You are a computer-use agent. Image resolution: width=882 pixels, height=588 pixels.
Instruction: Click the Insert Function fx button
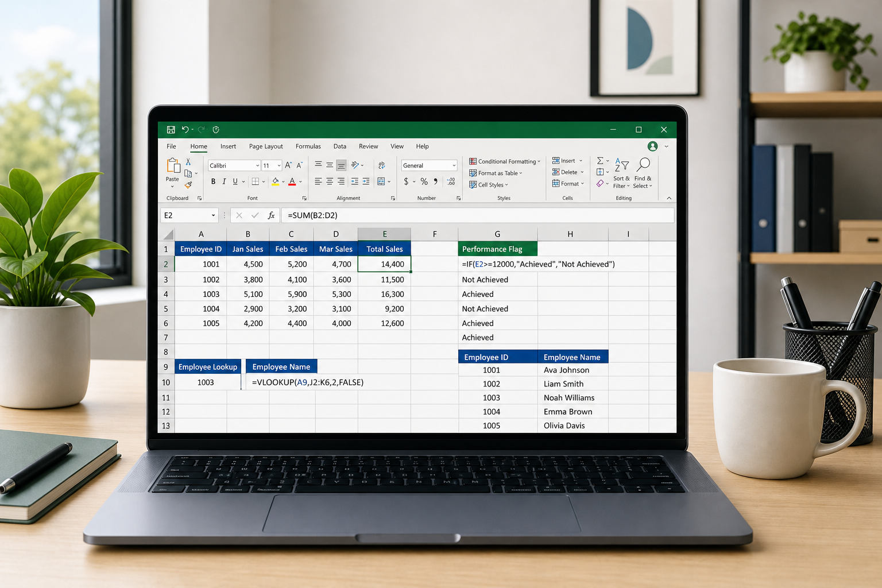point(272,215)
